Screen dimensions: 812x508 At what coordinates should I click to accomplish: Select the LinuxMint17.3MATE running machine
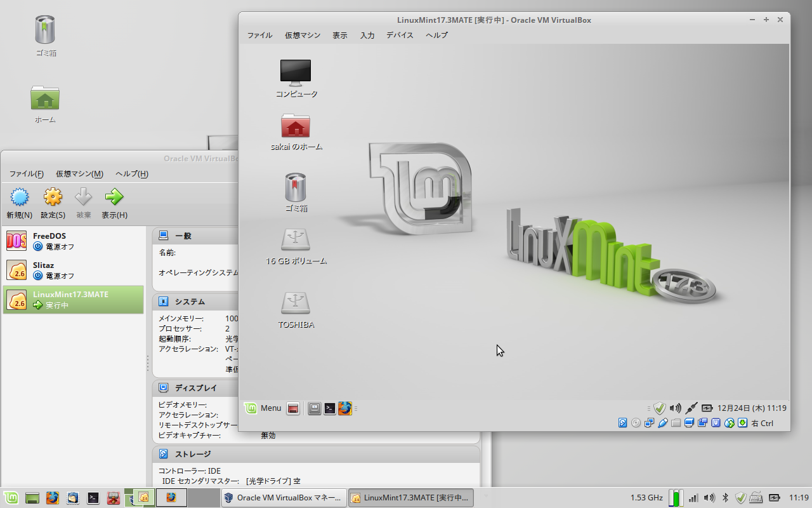73,300
